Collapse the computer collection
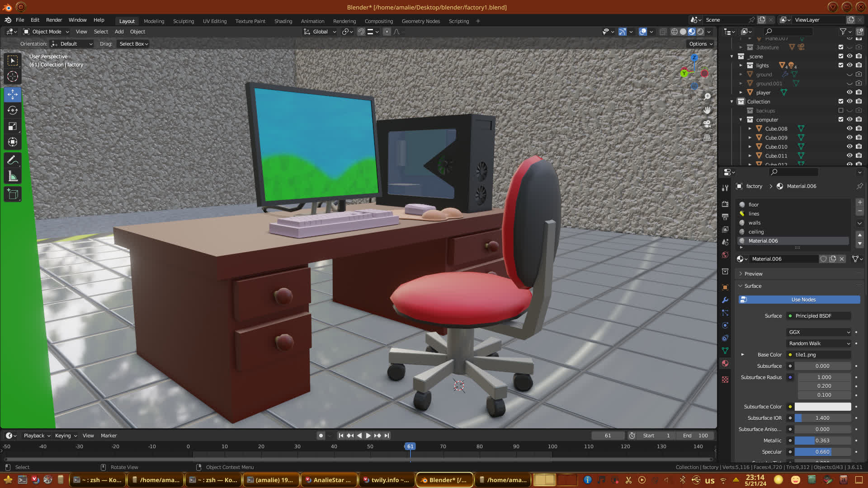Screen dimensions: 868x488 [x=741, y=120]
